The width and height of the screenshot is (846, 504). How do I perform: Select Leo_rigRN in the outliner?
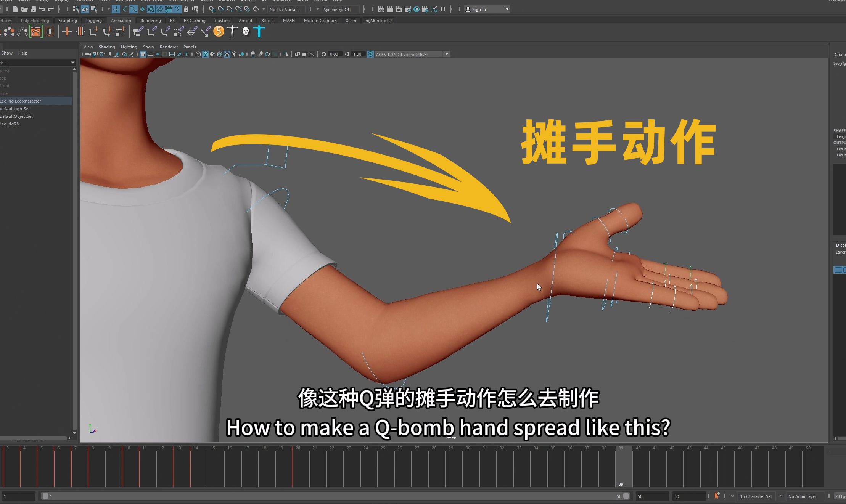click(x=10, y=124)
